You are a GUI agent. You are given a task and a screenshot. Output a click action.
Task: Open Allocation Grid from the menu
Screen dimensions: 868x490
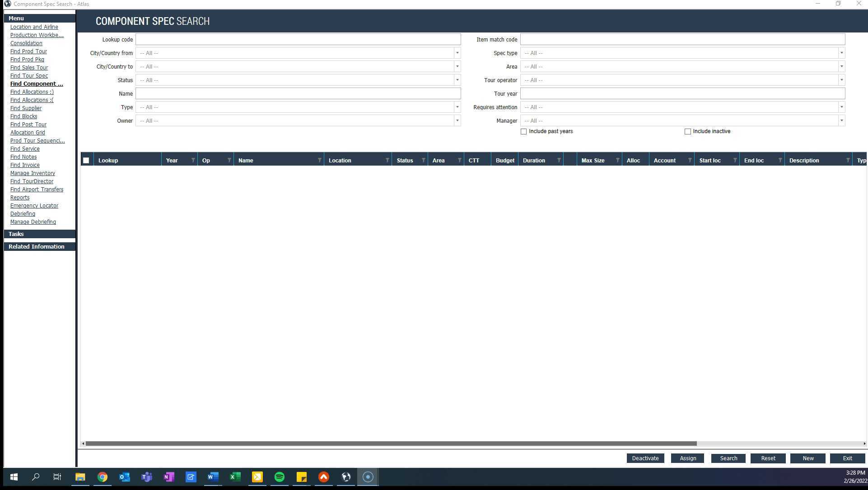(28, 132)
